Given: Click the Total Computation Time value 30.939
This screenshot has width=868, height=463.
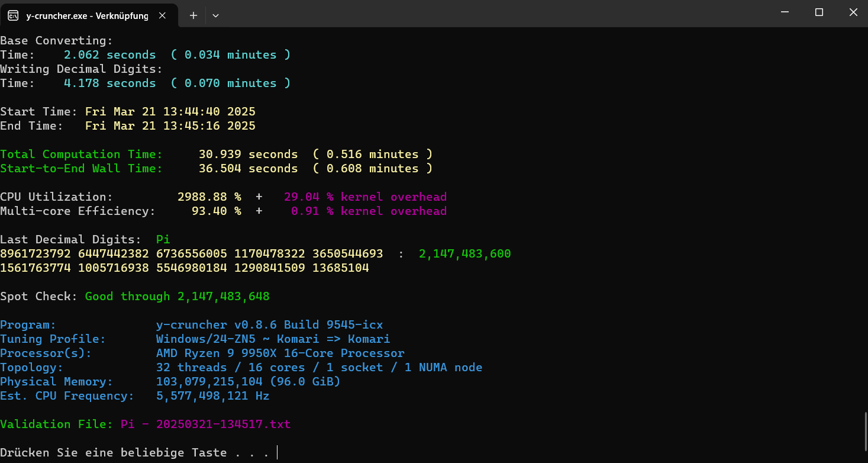Looking at the screenshot, I should [x=220, y=155].
